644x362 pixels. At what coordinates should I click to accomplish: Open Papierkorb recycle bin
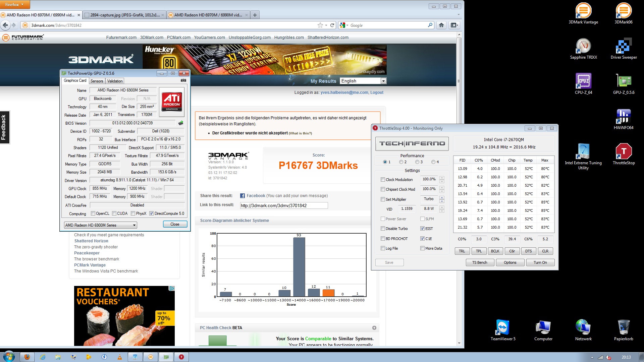624,330
